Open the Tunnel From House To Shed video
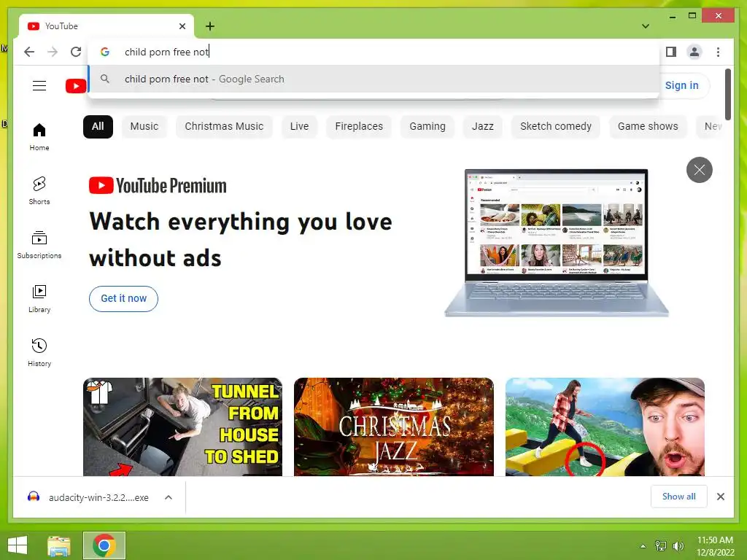The height and width of the screenshot is (560, 747). pos(182,427)
